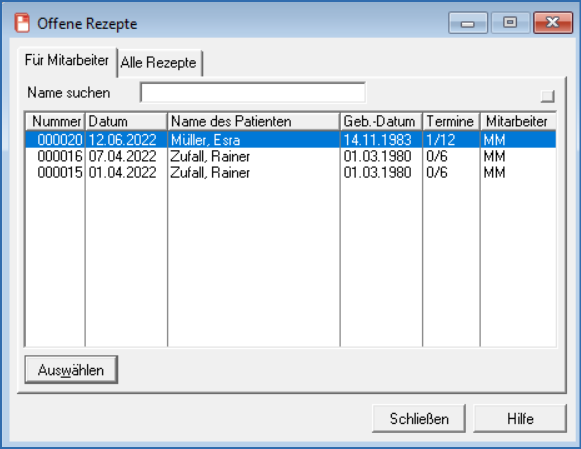Minimize the Offene Rezepte window
This screenshot has width=581, height=449.
tap(468, 23)
